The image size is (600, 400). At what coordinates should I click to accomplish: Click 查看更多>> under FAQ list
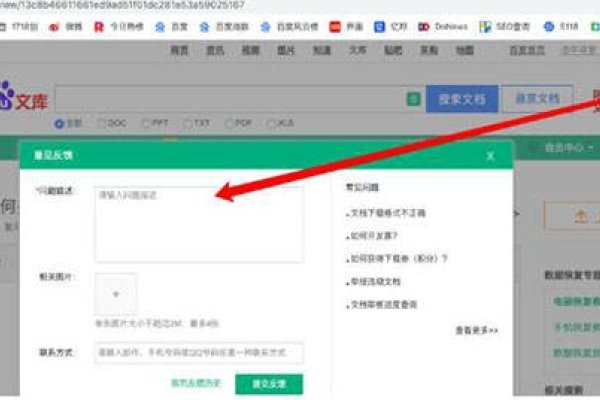(x=477, y=330)
